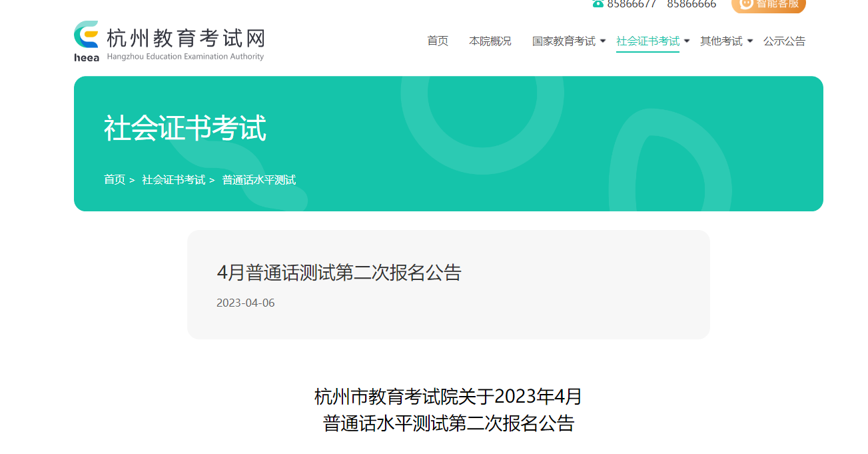The image size is (868, 454).
Task: Click the date 2023-04-06
Action: (x=245, y=303)
